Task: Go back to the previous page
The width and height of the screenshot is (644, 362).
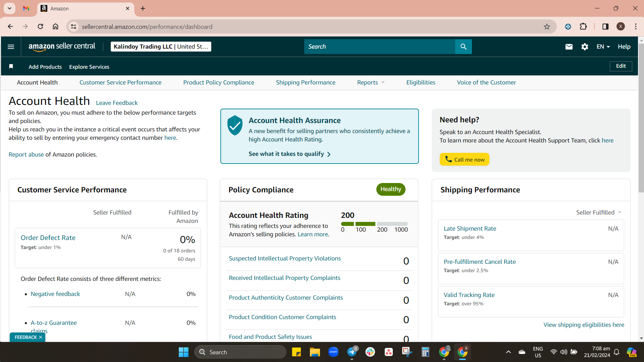Action: click(10, 26)
